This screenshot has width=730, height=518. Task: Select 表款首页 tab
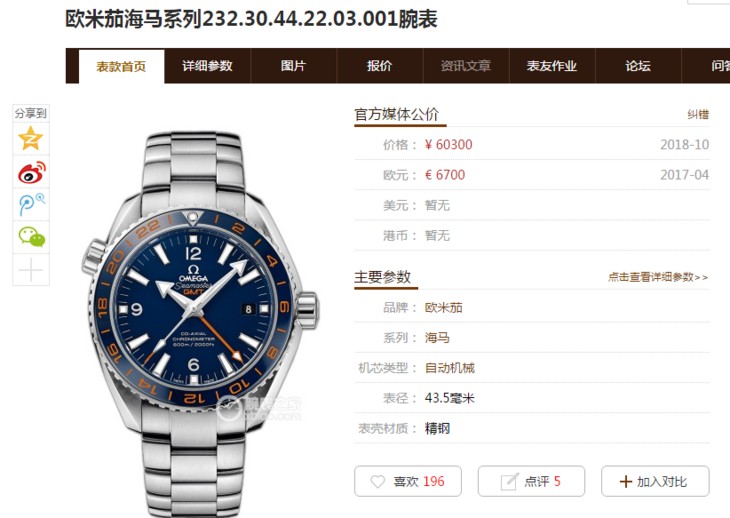121,67
